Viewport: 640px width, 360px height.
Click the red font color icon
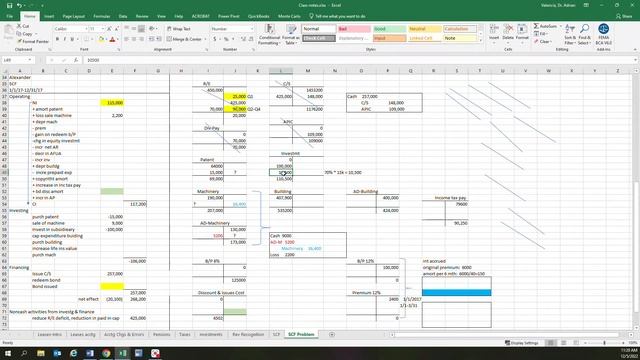112,39
